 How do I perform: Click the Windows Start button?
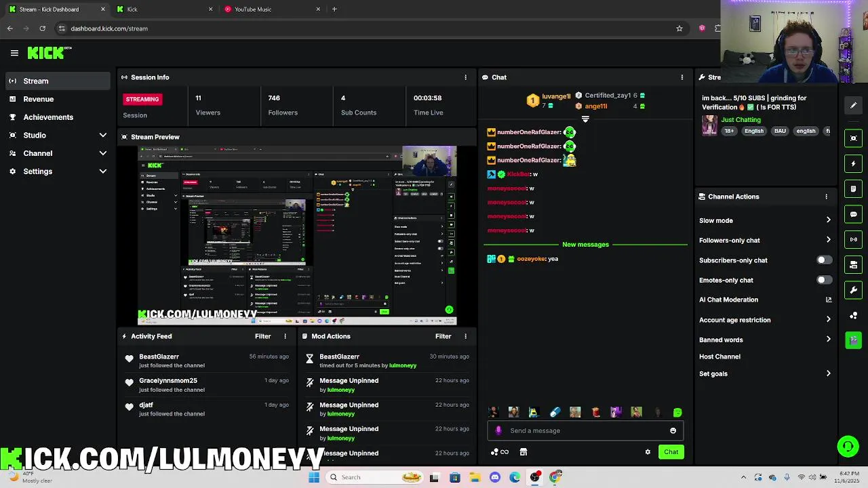point(313,477)
